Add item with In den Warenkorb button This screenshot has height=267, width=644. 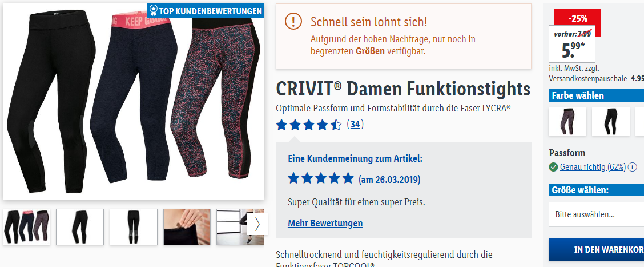click(x=597, y=250)
